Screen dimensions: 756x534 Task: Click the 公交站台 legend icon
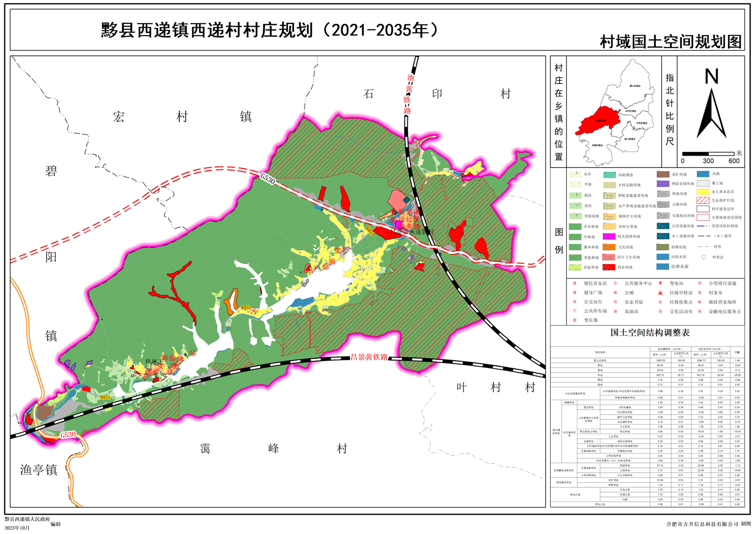pyautogui.click(x=575, y=302)
